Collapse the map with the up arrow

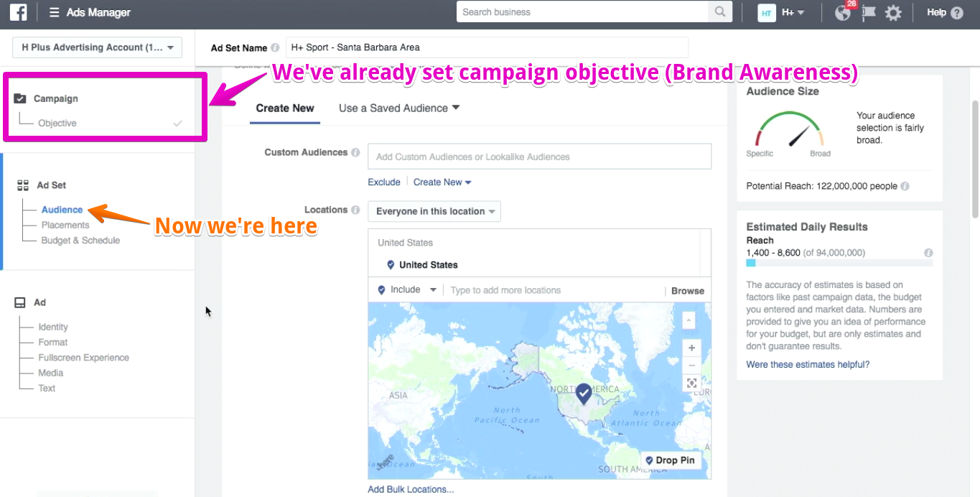[689, 320]
